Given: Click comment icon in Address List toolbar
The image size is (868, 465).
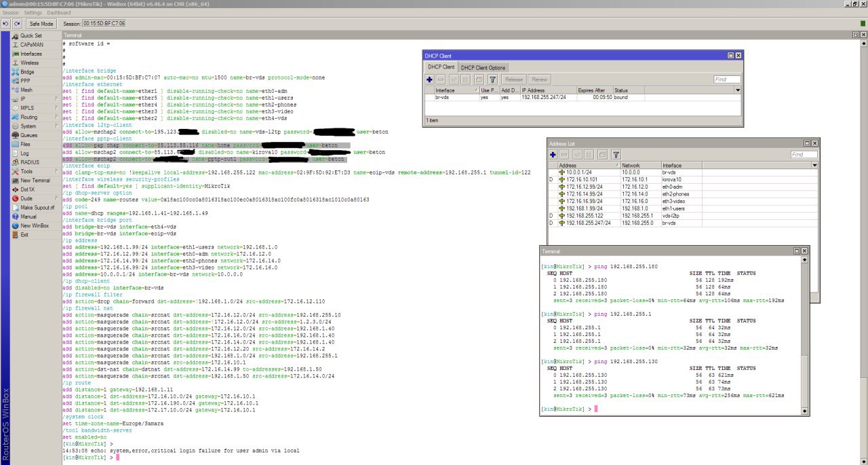Looking at the screenshot, I should pos(601,155).
